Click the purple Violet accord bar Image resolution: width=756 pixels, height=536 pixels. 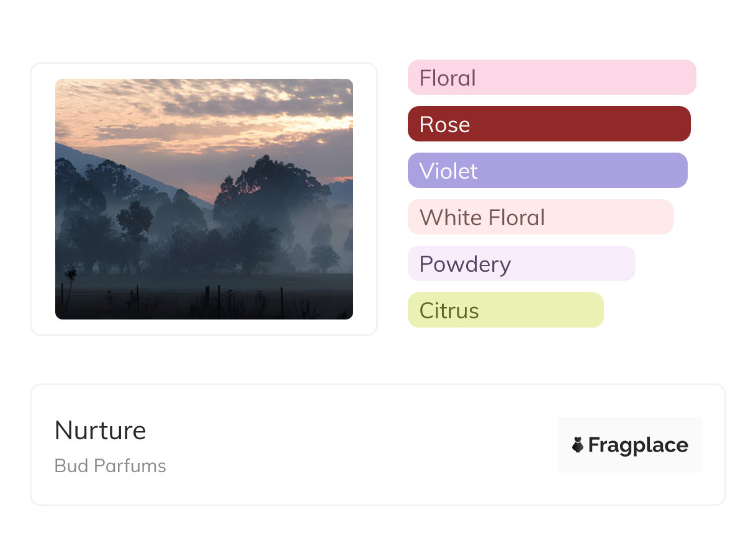tap(547, 171)
